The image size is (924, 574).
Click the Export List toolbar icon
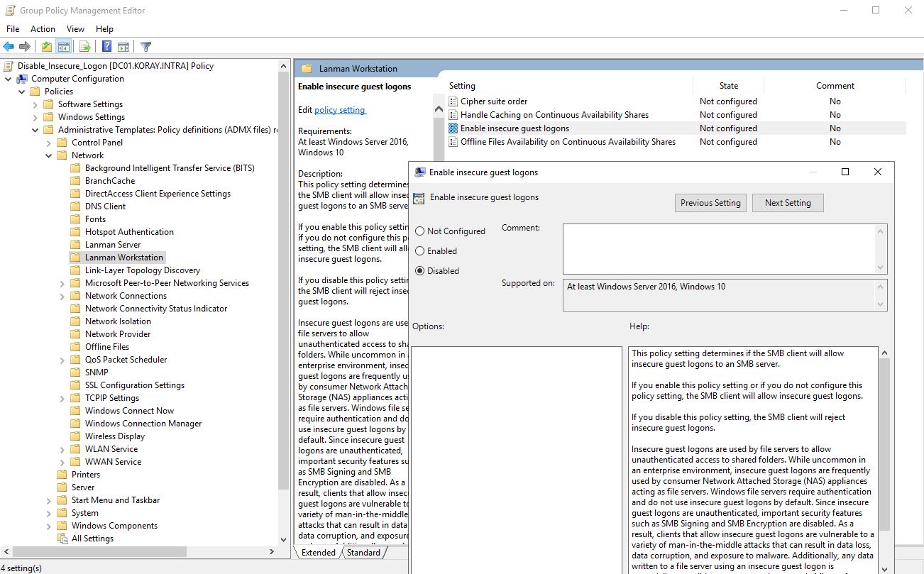[x=85, y=47]
